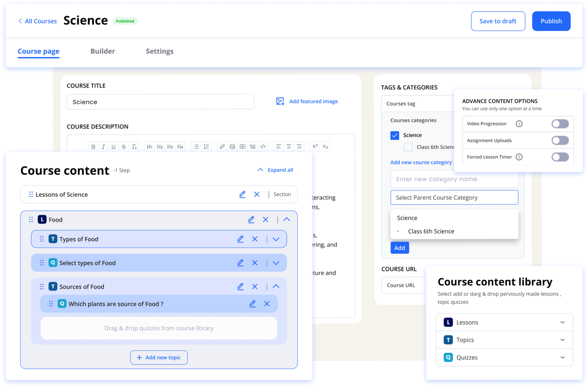
Task: Publish the Science course
Action: click(551, 21)
